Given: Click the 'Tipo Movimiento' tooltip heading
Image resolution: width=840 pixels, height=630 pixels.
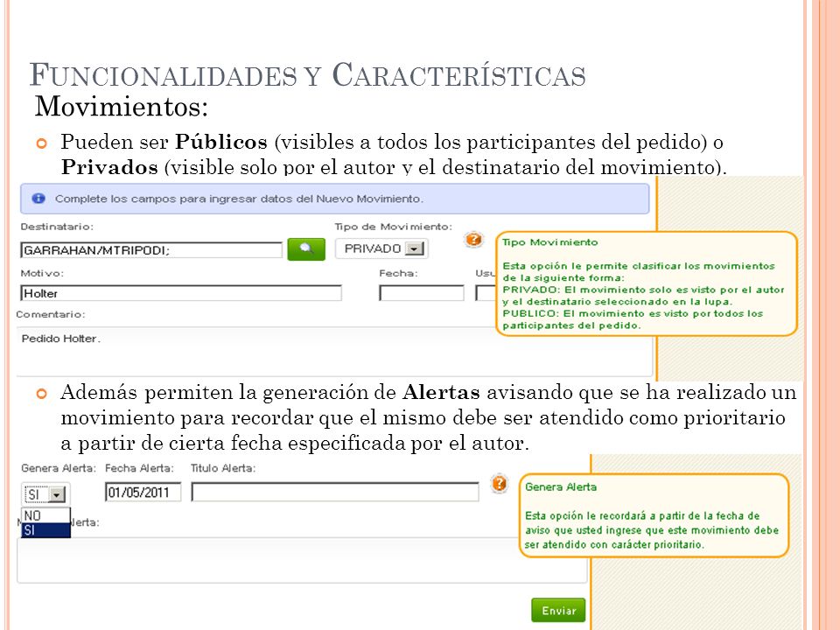Looking at the screenshot, I should point(549,242).
